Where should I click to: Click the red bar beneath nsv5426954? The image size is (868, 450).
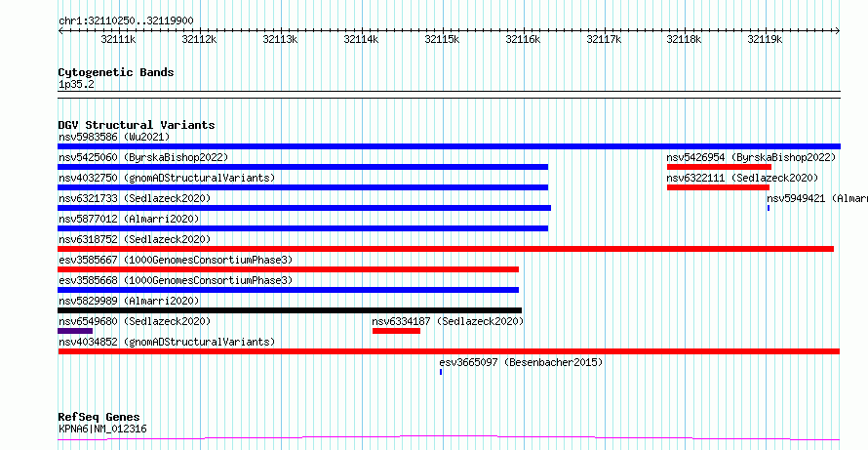(719, 167)
